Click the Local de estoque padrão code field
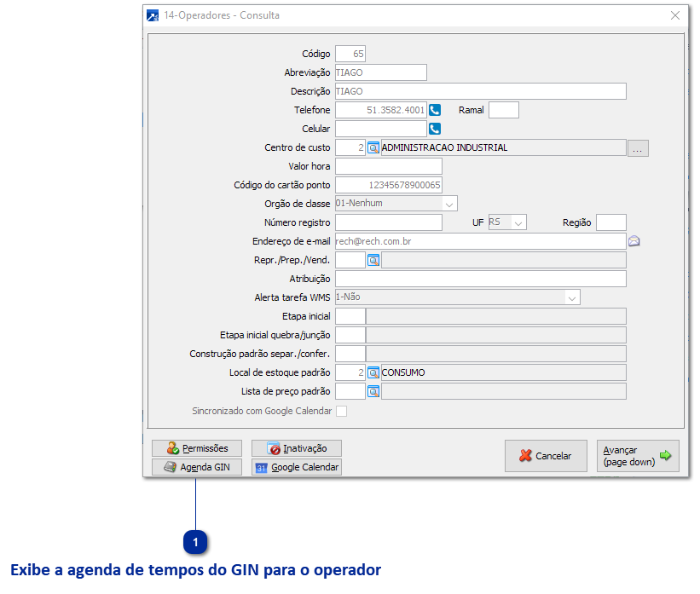Viewport: 700px width, 594px height. pos(350,372)
